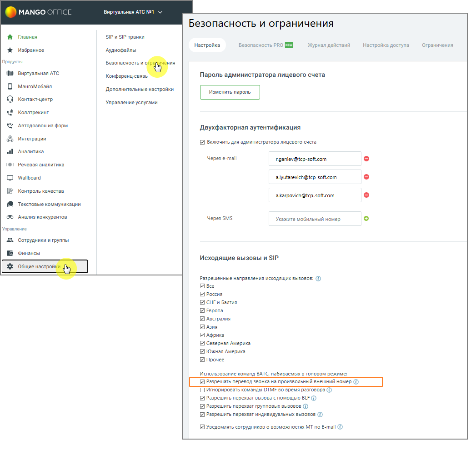Click the МангоМобайл phone icon
This screenshot has height=450, width=476.
10,86
